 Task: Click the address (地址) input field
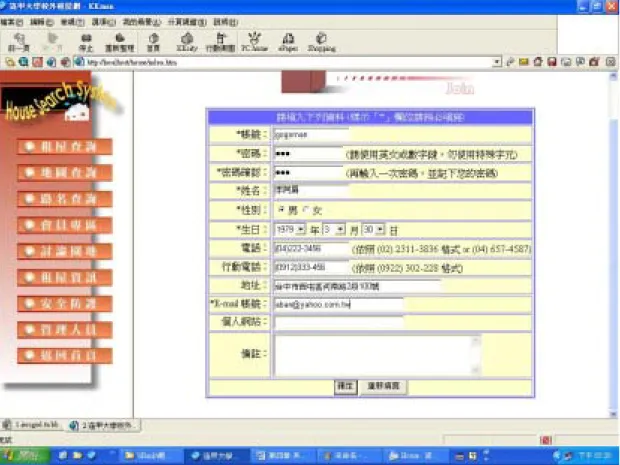[357, 286]
